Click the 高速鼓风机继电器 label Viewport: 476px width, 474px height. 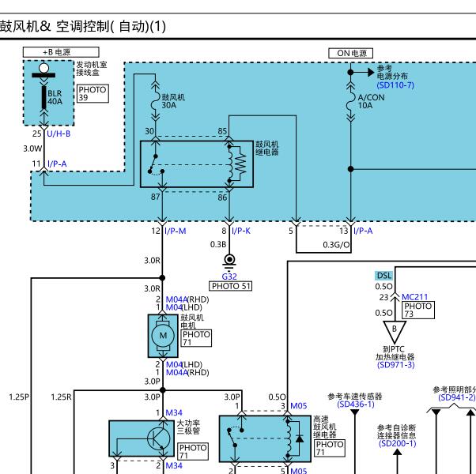coord(325,427)
